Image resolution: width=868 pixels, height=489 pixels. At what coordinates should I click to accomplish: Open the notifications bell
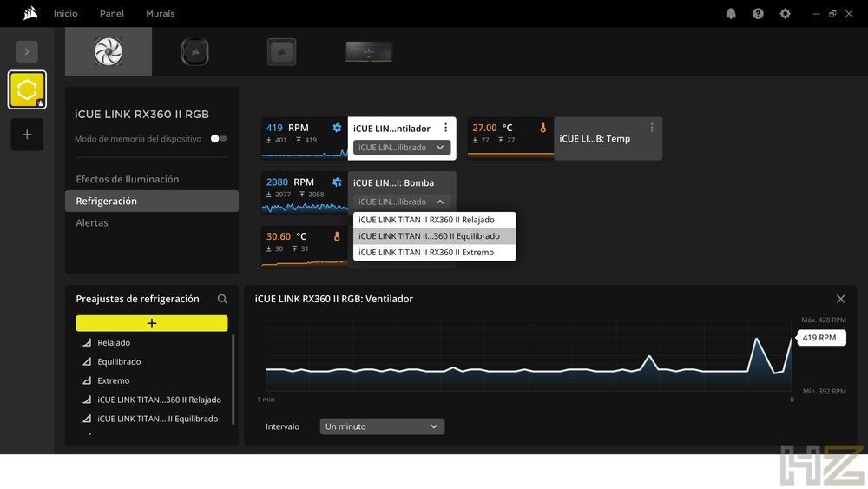click(731, 14)
